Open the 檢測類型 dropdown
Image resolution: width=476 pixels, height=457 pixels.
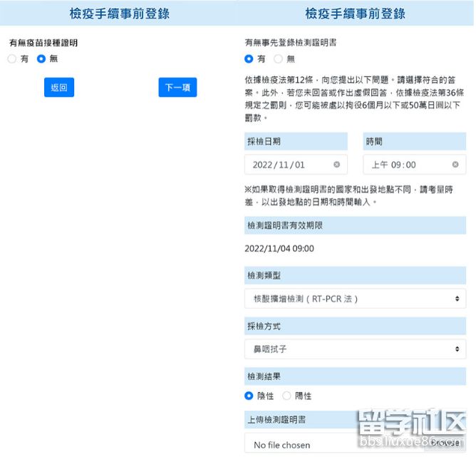(354, 299)
